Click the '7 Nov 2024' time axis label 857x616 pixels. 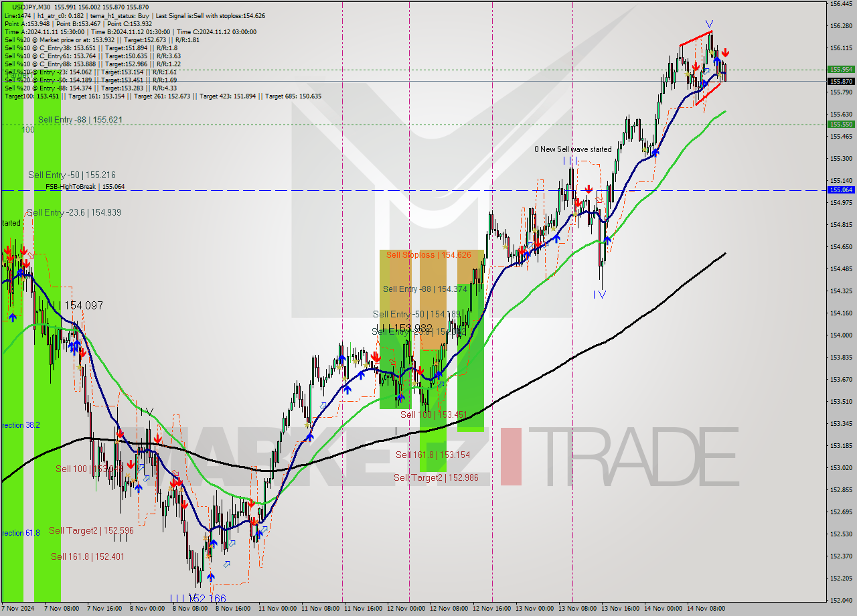(x=17, y=609)
